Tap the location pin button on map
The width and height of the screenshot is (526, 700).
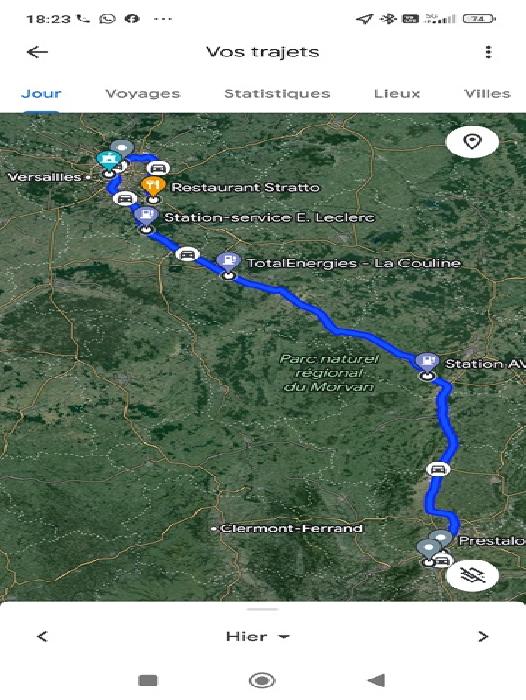472,142
